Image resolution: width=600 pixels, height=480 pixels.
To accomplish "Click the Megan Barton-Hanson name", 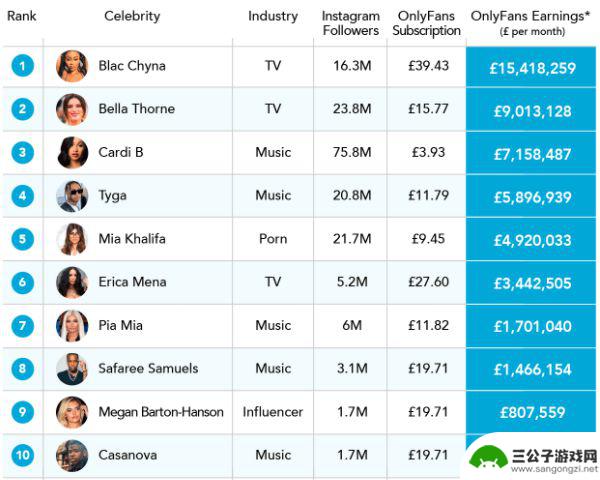I will pos(161,412).
